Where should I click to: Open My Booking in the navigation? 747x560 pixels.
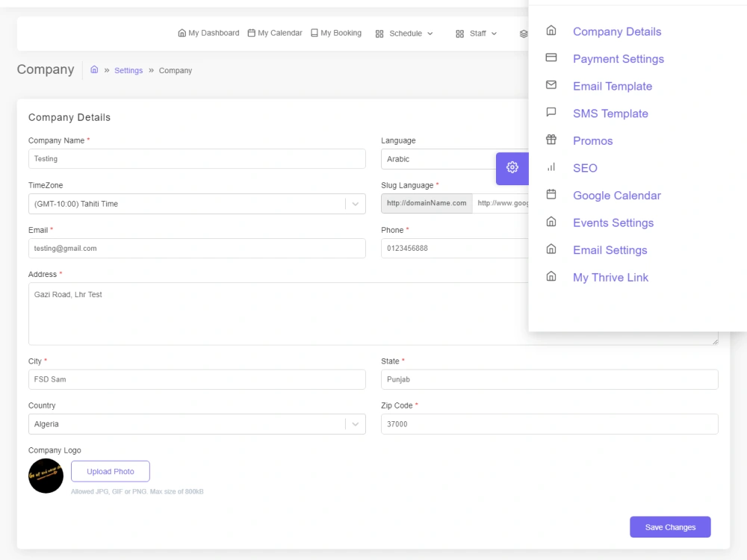[x=336, y=33]
